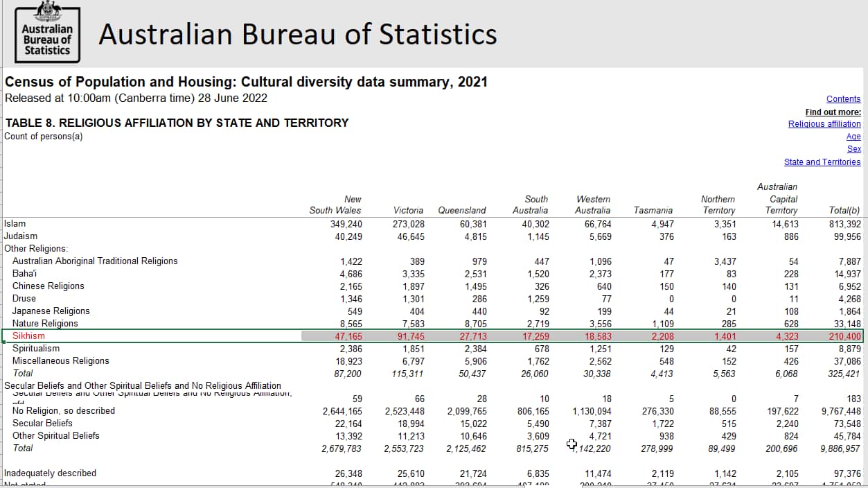Select the Victoria column header
The width and height of the screenshot is (868, 488).
click(x=408, y=210)
